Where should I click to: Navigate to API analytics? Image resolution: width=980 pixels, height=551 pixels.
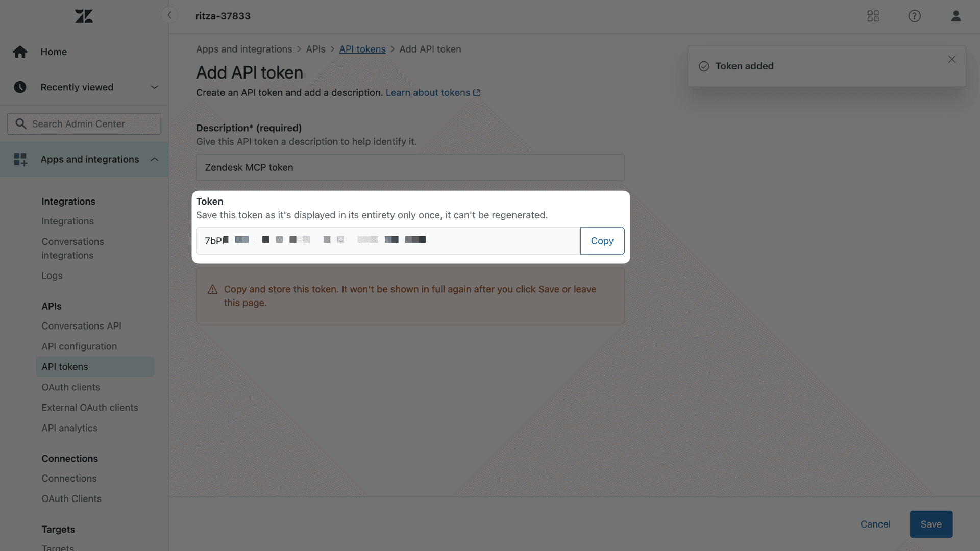(x=69, y=428)
